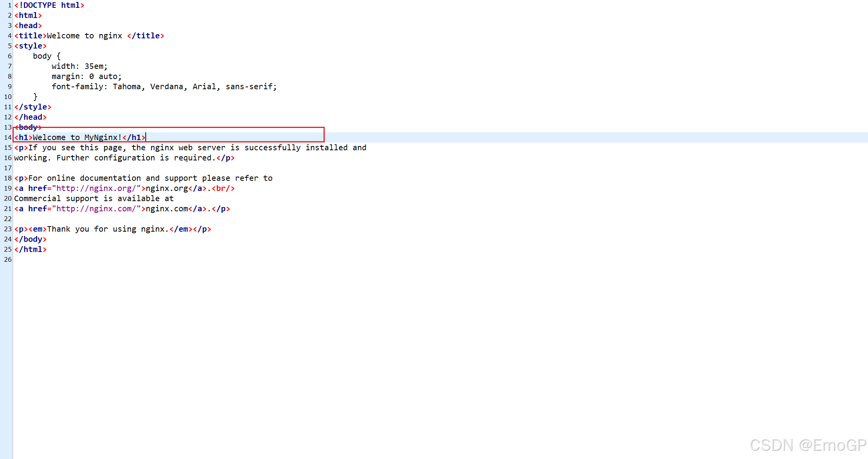Screen dimensions: 868x459
Task: Click the closing </body> tag
Action: (x=31, y=239)
